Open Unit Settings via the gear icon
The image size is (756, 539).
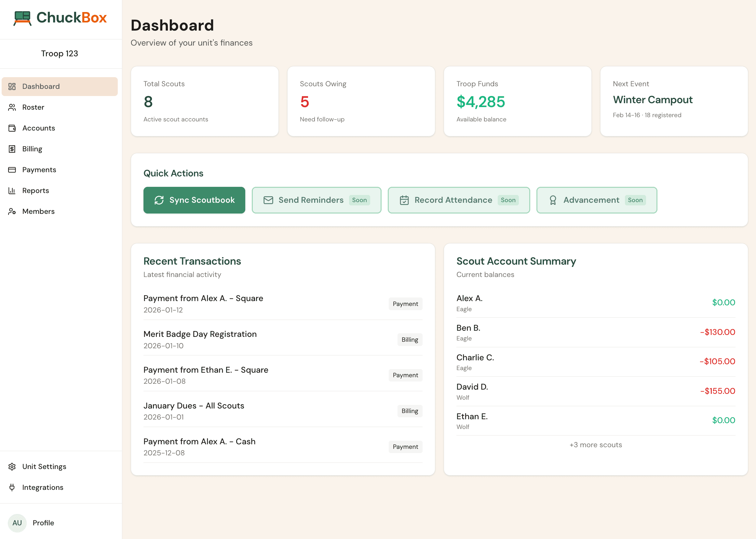pyautogui.click(x=12, y=466)
